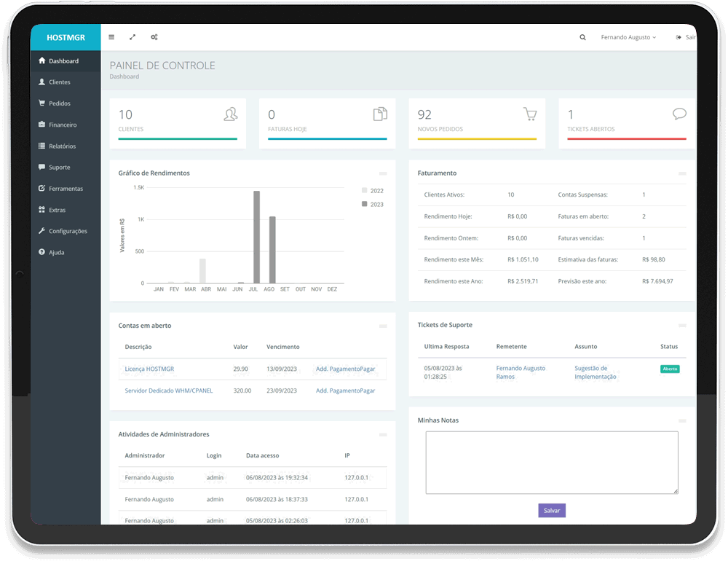The image size is (728, 561).
Task: Click the clients user icon on stat card
Action: 230,114
